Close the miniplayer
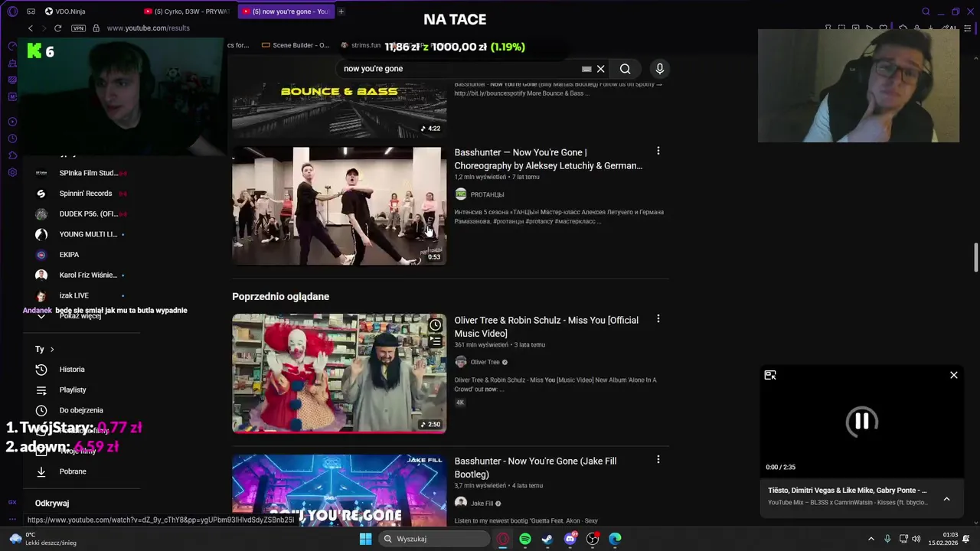 coord(954,375)
